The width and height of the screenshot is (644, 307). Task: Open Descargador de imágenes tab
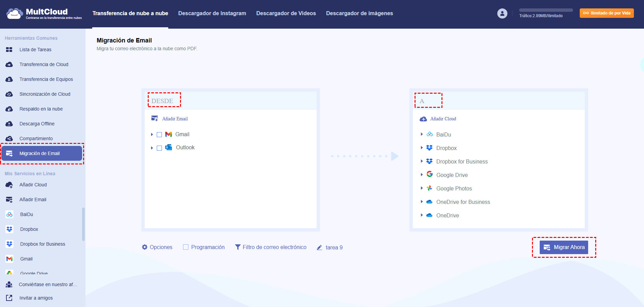(359, 13)
